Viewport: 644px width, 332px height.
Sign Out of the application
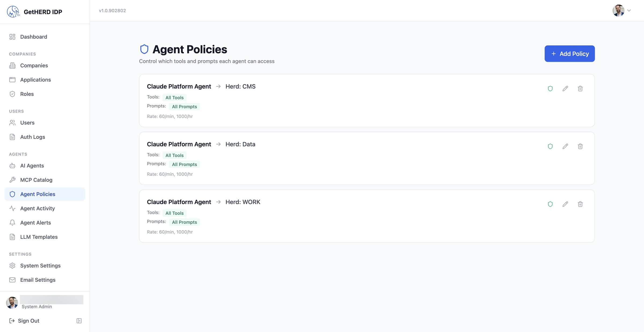point(24,321)
